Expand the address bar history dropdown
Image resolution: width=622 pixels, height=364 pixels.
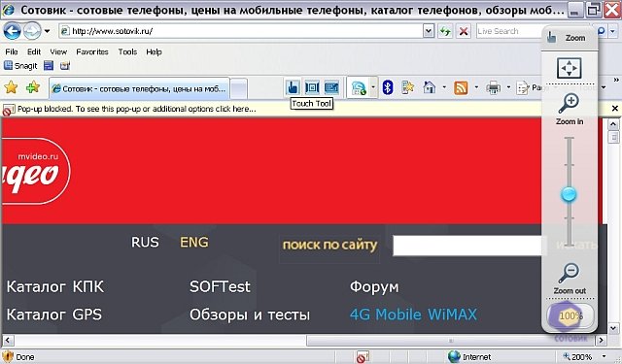click(428, 31)
